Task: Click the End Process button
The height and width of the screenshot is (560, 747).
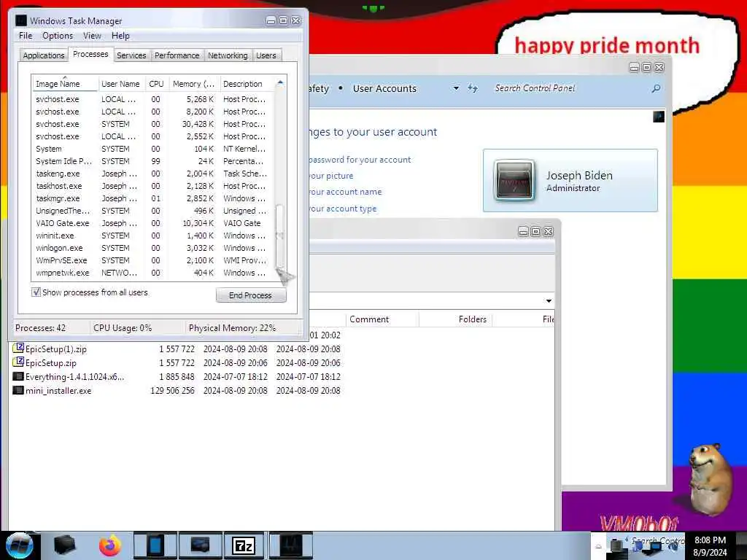Action: point(251,295)
